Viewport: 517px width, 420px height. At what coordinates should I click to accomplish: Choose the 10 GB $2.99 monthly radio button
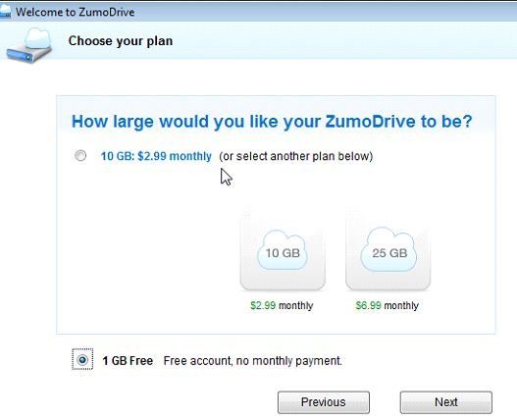(80, 155)
